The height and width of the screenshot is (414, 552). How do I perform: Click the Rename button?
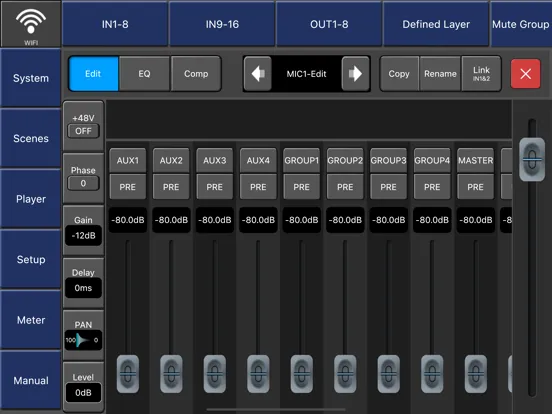(x=440, y=74)
